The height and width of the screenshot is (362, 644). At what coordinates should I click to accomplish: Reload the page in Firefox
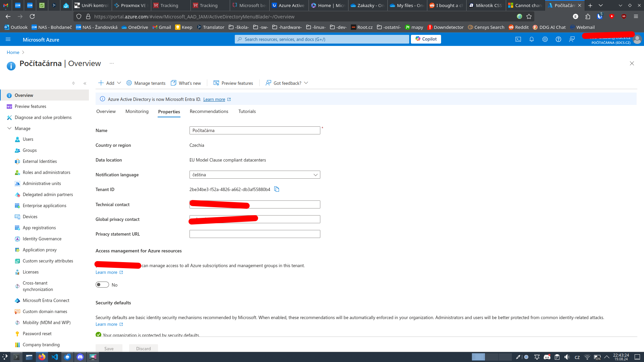[32, 16]
